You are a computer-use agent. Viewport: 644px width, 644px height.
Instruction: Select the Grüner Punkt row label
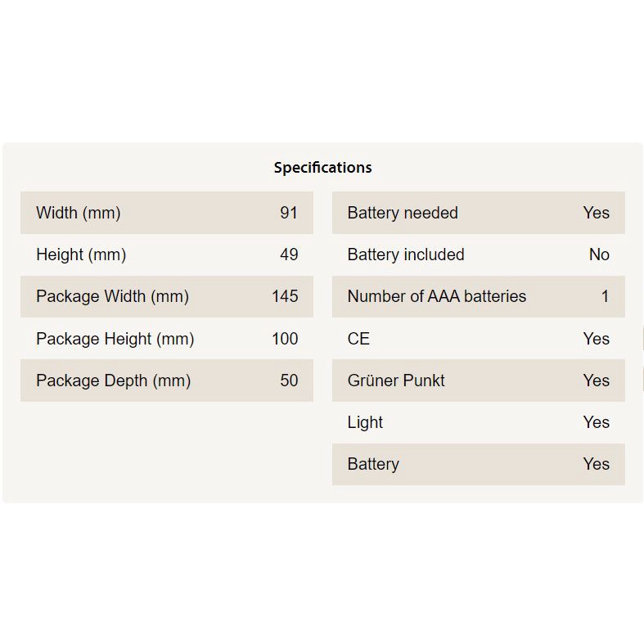396,381
